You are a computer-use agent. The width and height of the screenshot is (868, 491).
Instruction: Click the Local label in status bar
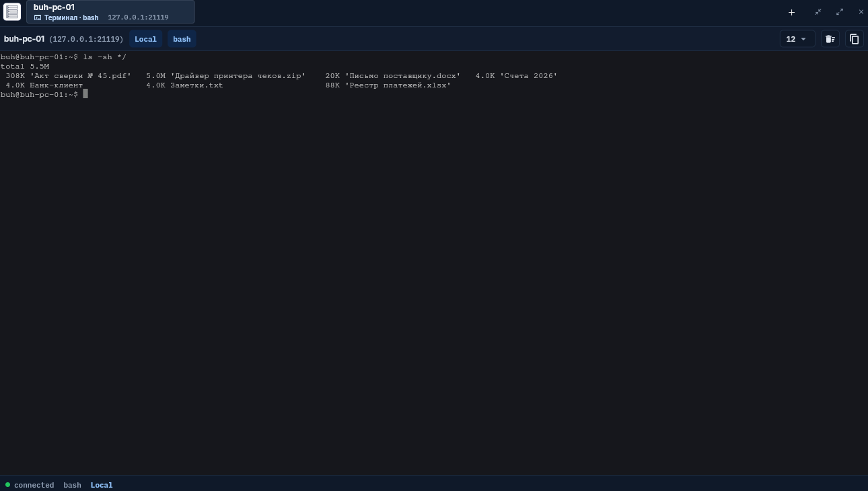pyautogui.click(x=102, y=485)
